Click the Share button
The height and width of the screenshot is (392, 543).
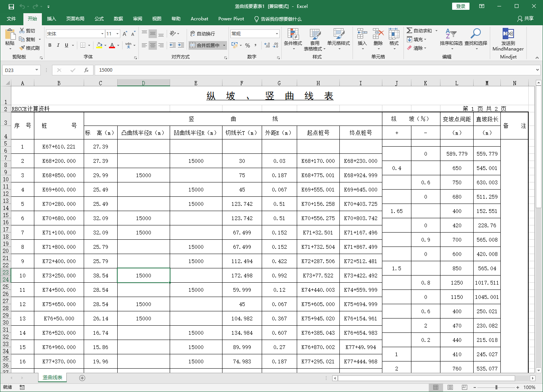526,18
